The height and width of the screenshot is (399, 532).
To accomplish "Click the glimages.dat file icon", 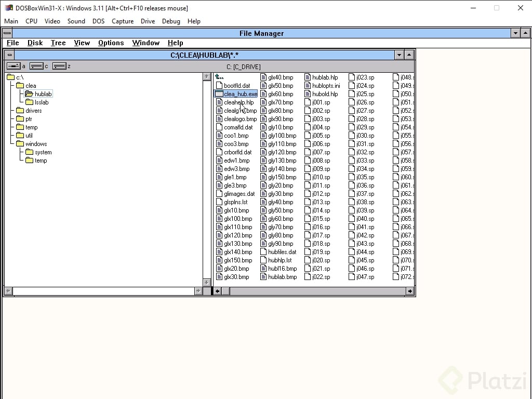I will click(x=219, y=194).
